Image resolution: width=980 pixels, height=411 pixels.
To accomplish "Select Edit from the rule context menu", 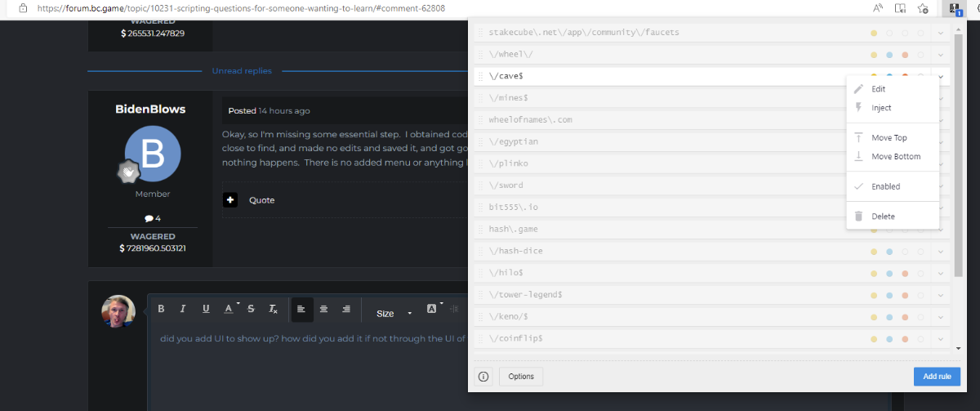I will [878, 89].
